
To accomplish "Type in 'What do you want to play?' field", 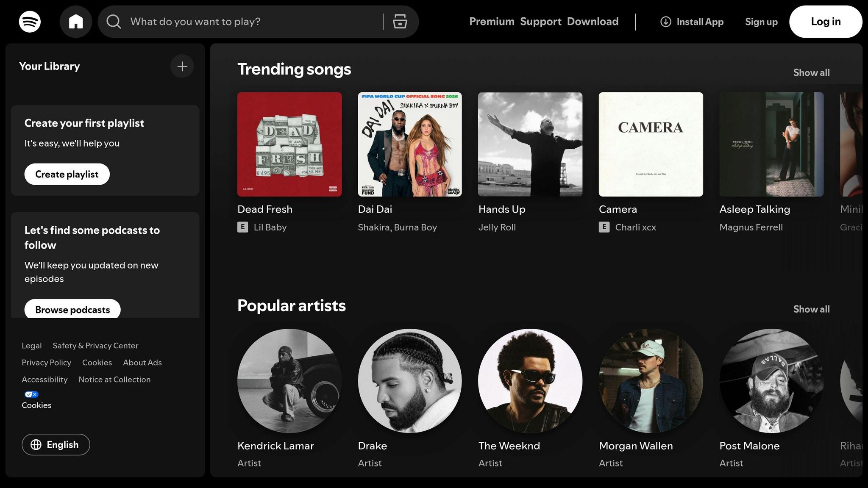I will click(254, 22).
